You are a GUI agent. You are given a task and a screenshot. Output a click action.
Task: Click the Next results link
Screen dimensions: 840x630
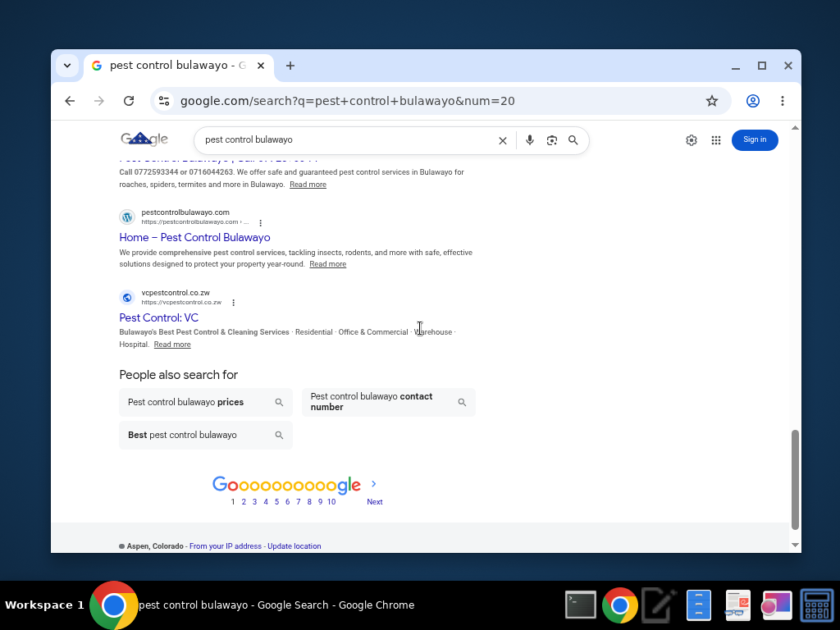[374, 502]
